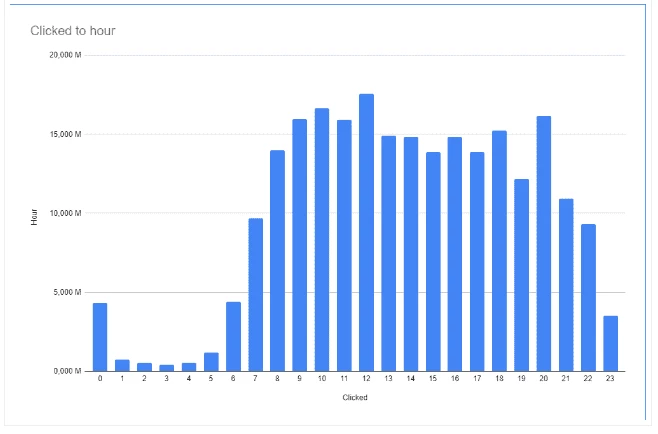
Task: Select the bar for hour 5
Action: coord(211,362)
